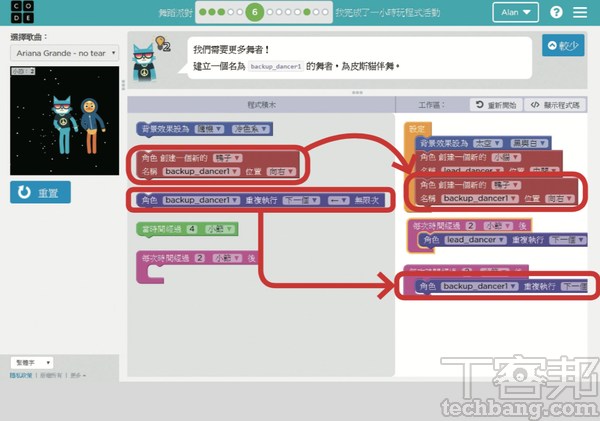Open the 隨機 dropdown in toolbox background block
Viewport: 600px width, 421px height.
point(209,129)
